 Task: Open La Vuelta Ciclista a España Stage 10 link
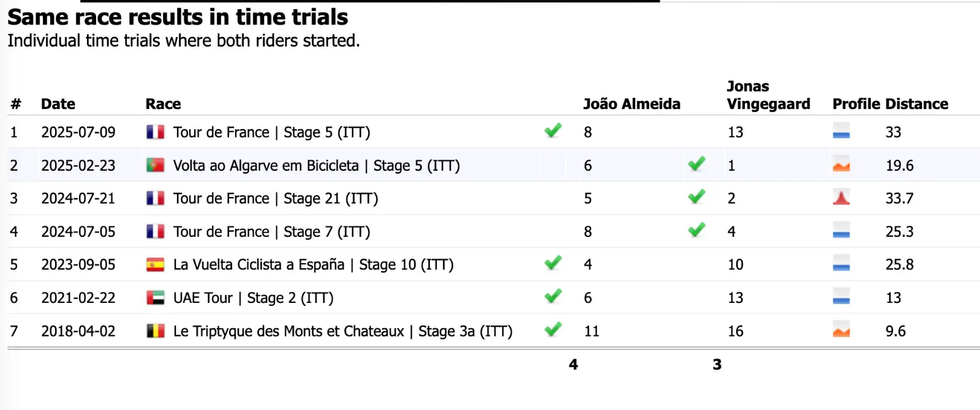(313, 265)
